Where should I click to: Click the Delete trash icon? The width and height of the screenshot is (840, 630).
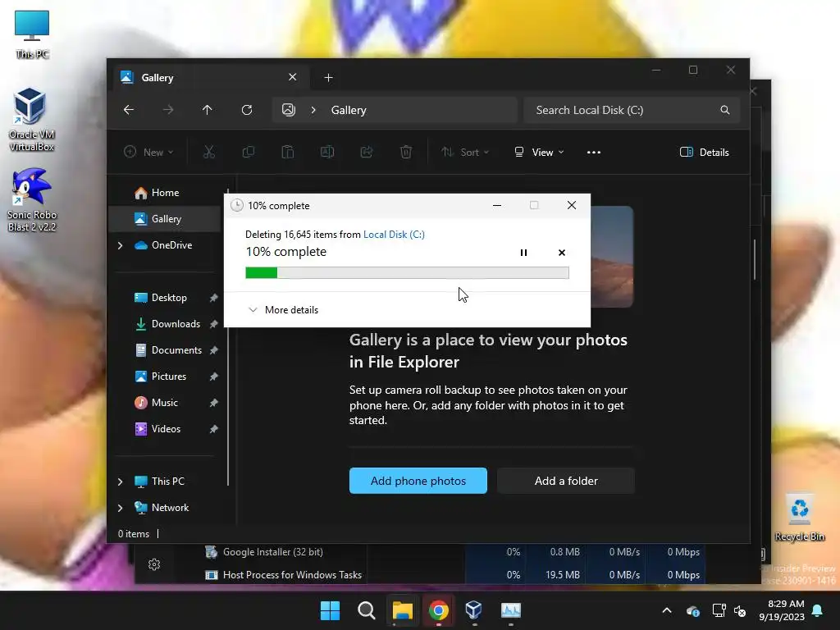pos(406,152)
